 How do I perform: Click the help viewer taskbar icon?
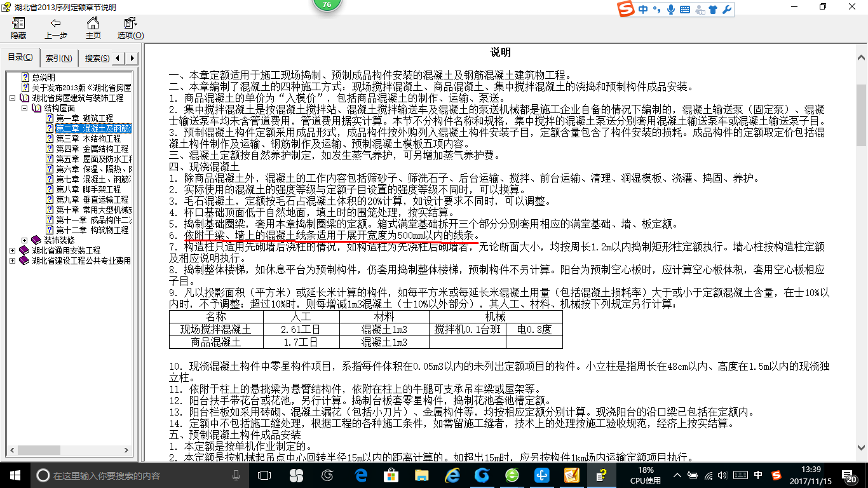click(x=602, y=475)
